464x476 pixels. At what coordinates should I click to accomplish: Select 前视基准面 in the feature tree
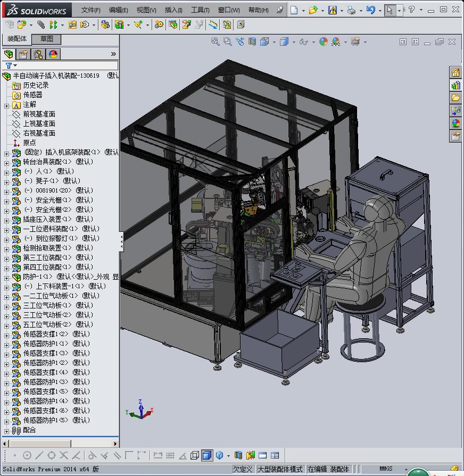pos(39,114)
